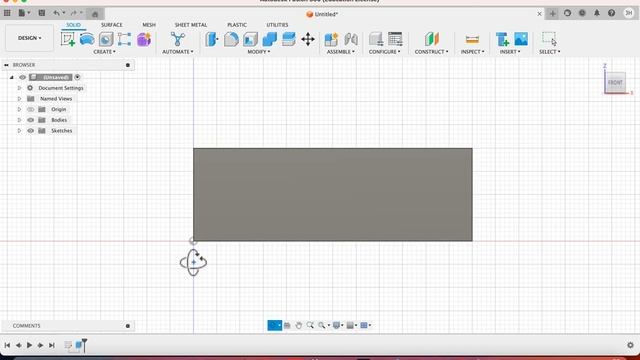Switch to the MESH tab
Viewport: 640px width, 360px height.
(149, 25)
